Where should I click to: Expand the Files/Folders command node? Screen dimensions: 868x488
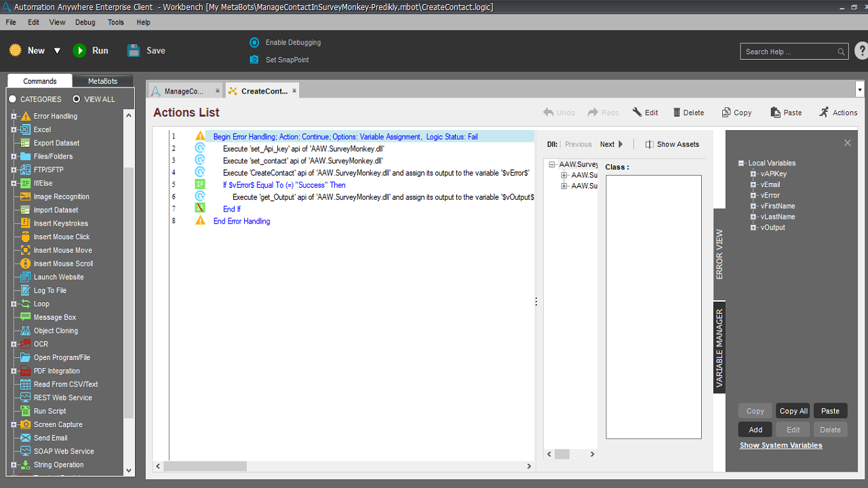[x=13, y=157]
